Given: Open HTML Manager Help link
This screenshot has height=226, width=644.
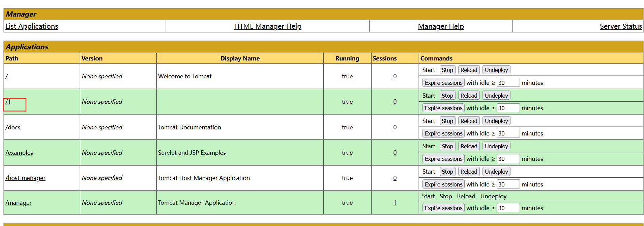Looking at the screenshot, I should pos(268,26).
